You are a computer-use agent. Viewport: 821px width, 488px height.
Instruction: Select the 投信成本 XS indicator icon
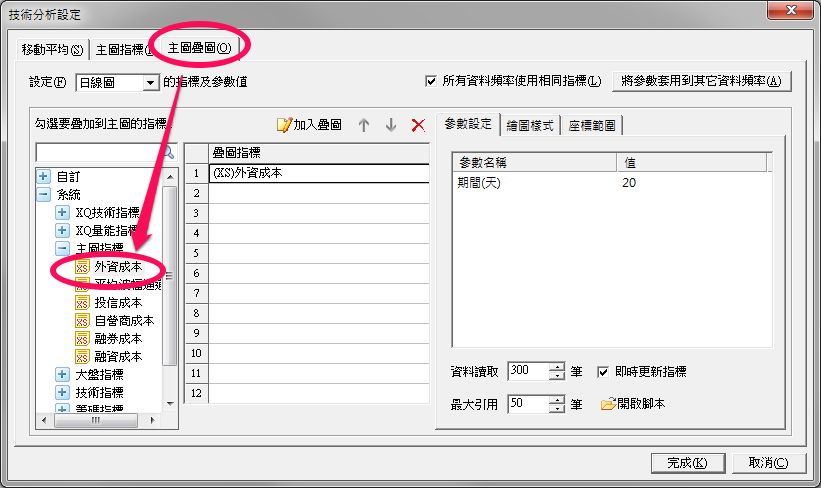[82, 303]
